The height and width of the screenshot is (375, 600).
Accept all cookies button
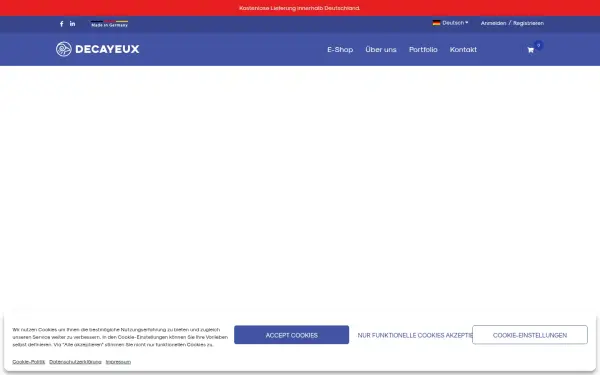[x=292, y=335]
